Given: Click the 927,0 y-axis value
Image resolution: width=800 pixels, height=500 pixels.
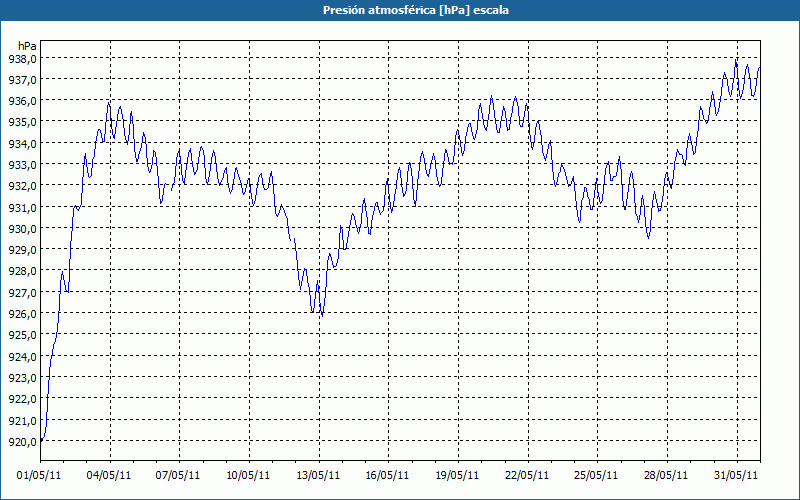Looking at the screenshot, I should (22, 293).
